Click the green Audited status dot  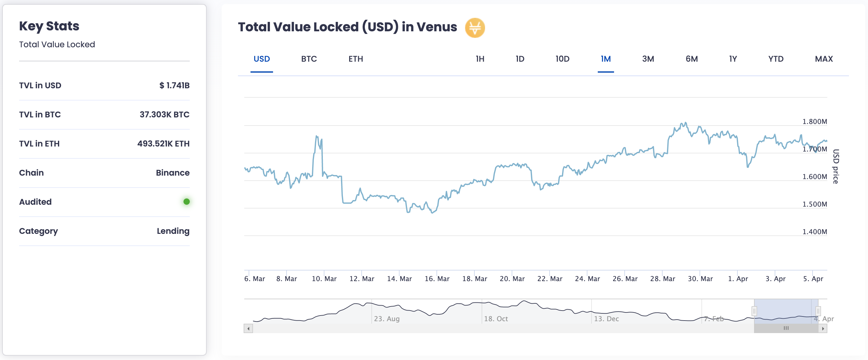pyautogui.click(x=186, y=202)
